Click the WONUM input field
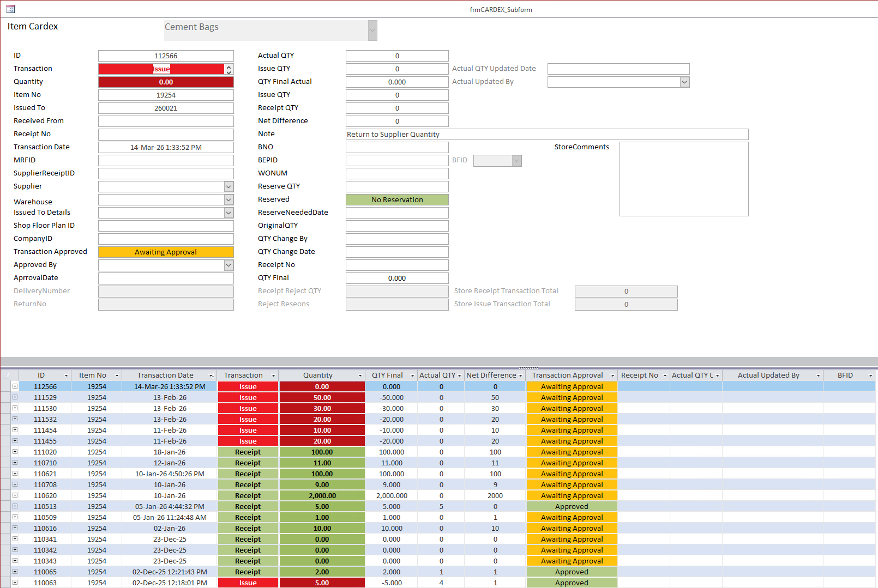Image resolution: width=878 pixels, height=588 pixels. click(397, 173)
